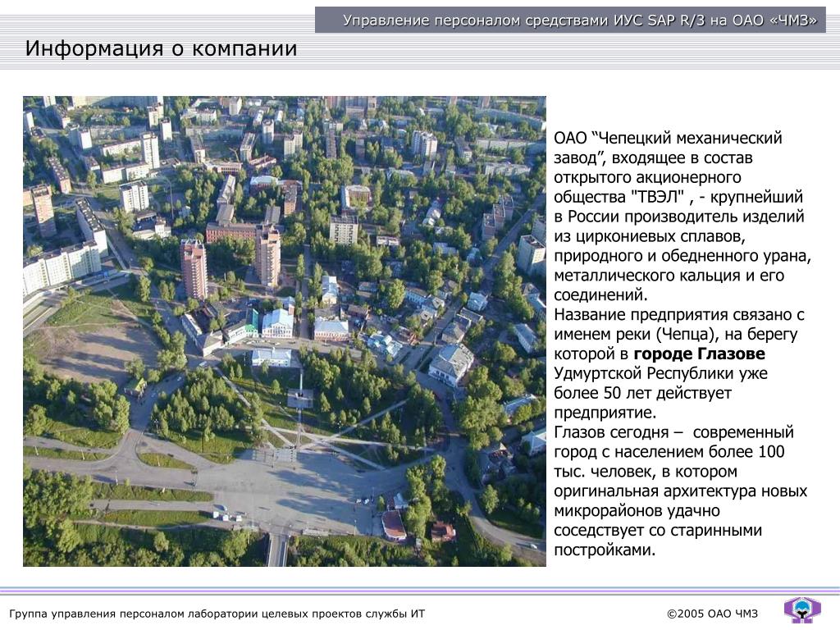Click the text 'ОАО "Чепецкий механический'
The image size is (840, 630).
[668, 138]
